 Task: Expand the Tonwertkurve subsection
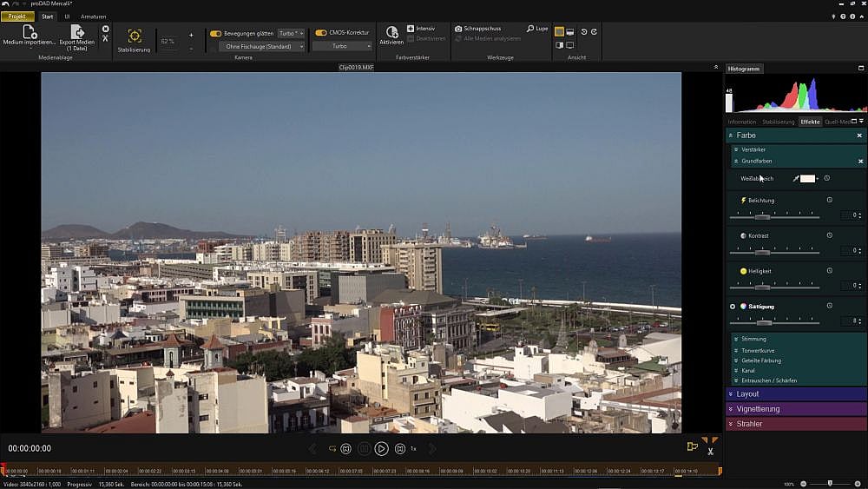[x=757, y=350]
